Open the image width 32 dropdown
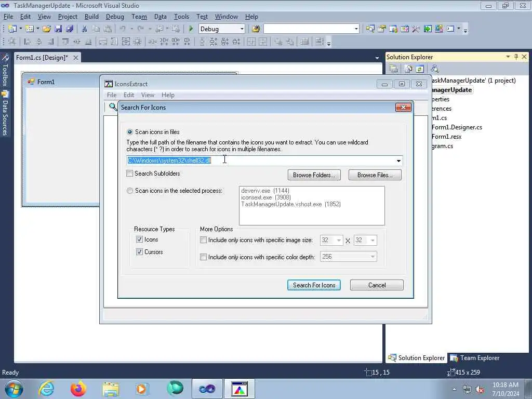532x399 pixels. [339, 240]
